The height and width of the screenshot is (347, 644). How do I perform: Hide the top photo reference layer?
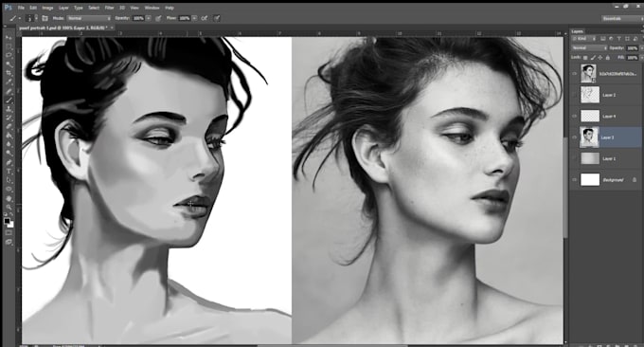point(574,74)
